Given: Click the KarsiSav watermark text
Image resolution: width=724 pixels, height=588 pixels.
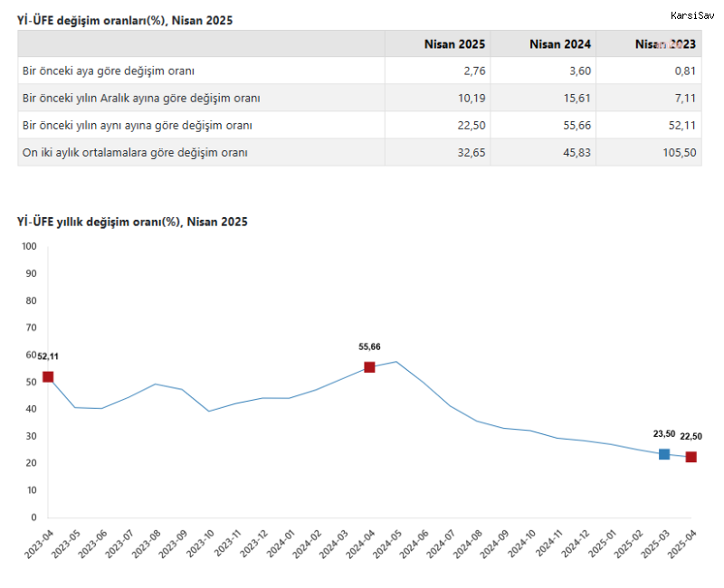Looking at the screenshot, I should coord(693,15).
